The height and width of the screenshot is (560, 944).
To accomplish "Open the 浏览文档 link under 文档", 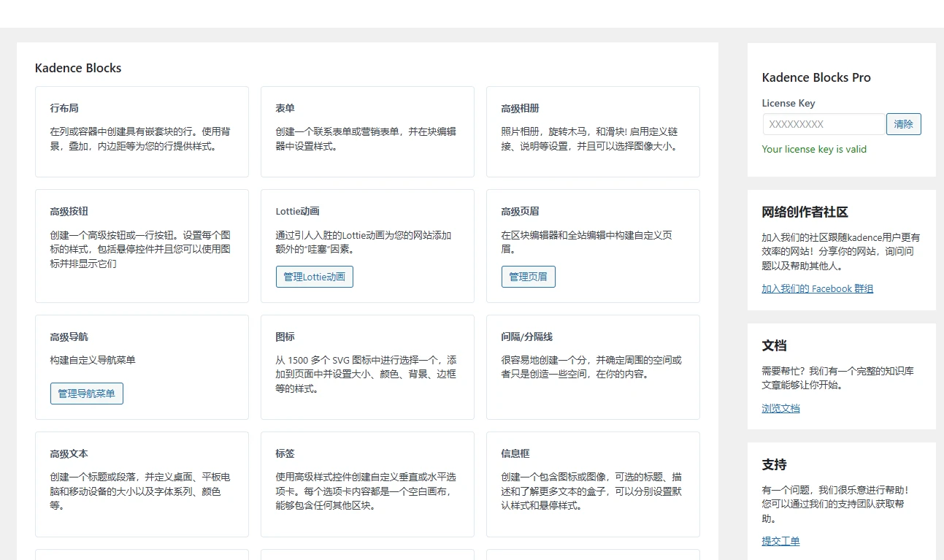I will click(x=780, y=408).
